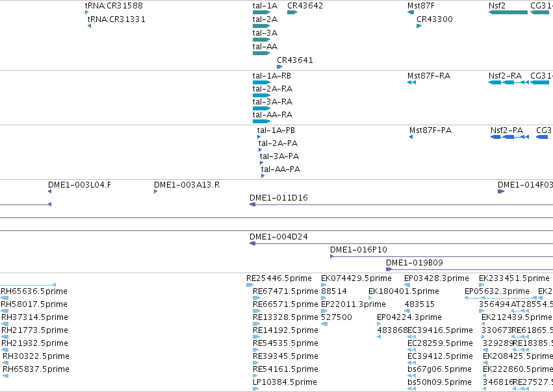Select the EP03428.3prime EST
Image resolution: width=553 pixels, height=392 pixels.
pos(407,286)
